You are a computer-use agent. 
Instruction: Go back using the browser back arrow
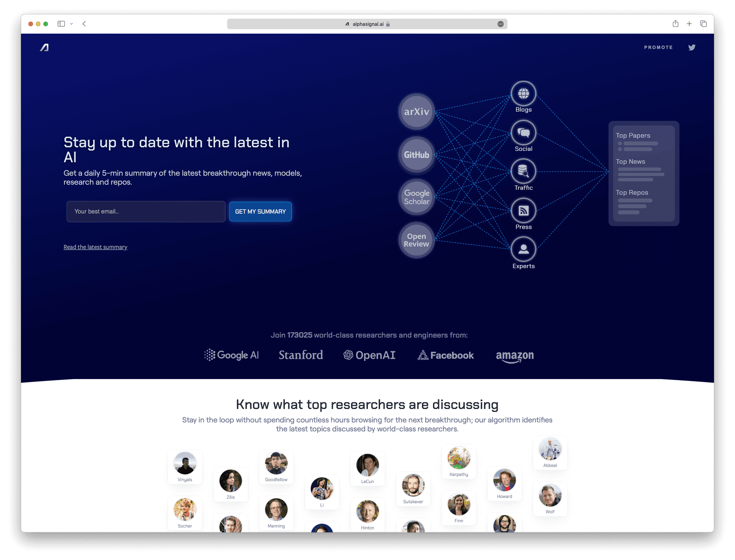pyautogui.click(x=84, y=24)
